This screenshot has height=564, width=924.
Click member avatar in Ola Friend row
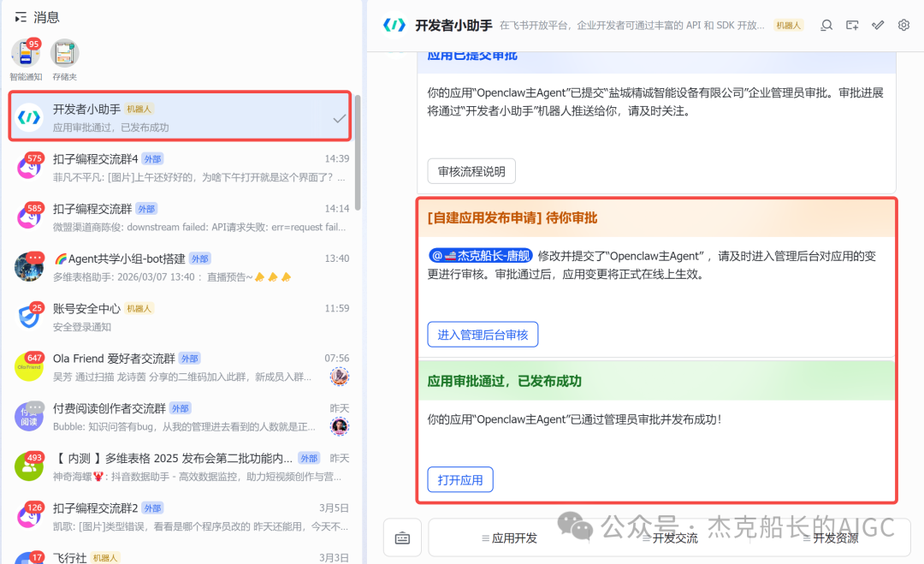click(340, 376)
